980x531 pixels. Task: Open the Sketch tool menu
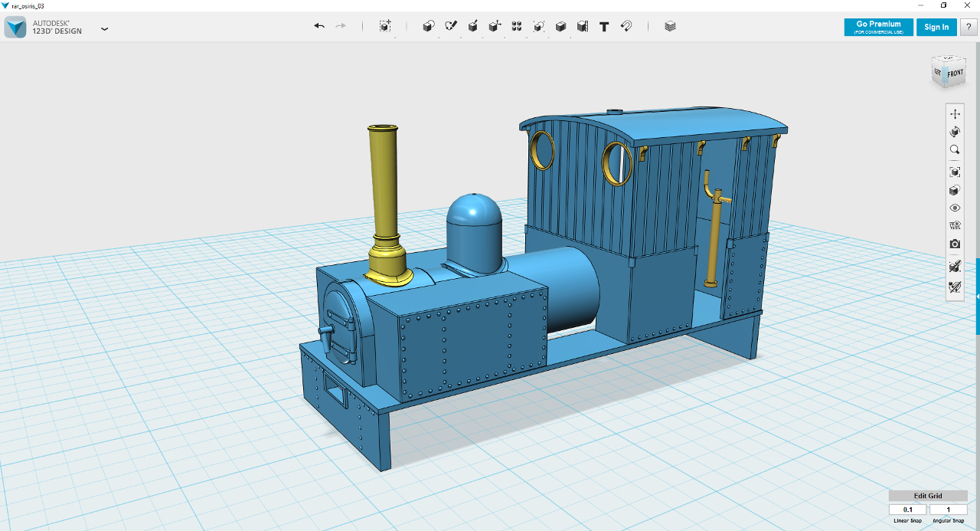(451, 26)
